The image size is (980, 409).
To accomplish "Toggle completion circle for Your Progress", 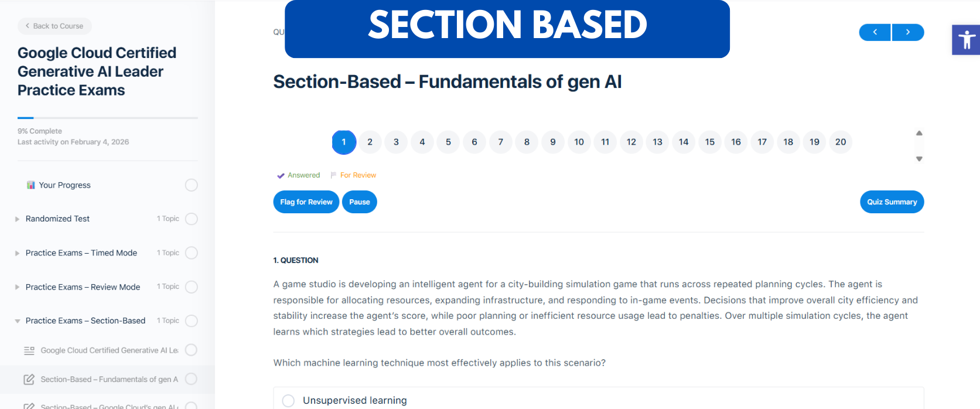I will tap(192, 185).
